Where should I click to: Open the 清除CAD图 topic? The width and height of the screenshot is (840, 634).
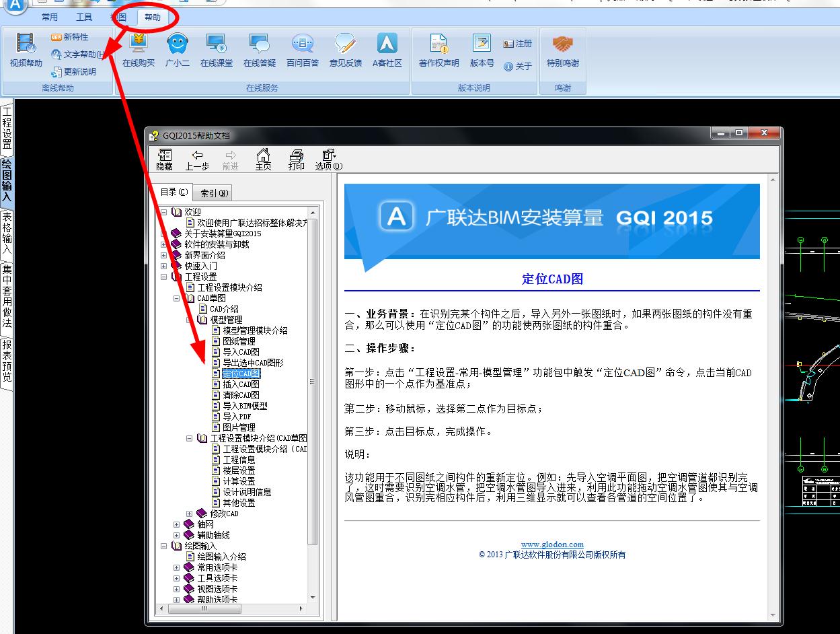click(241, 395)
